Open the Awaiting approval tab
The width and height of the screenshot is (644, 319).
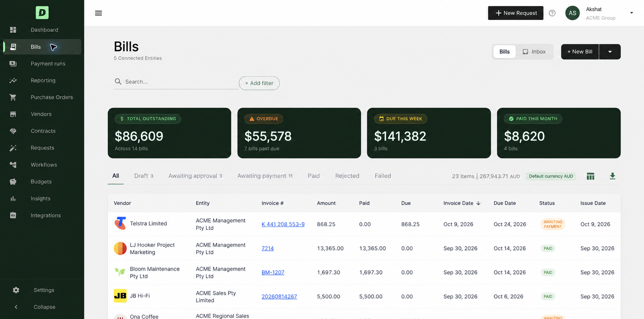(x=195, y=176)
